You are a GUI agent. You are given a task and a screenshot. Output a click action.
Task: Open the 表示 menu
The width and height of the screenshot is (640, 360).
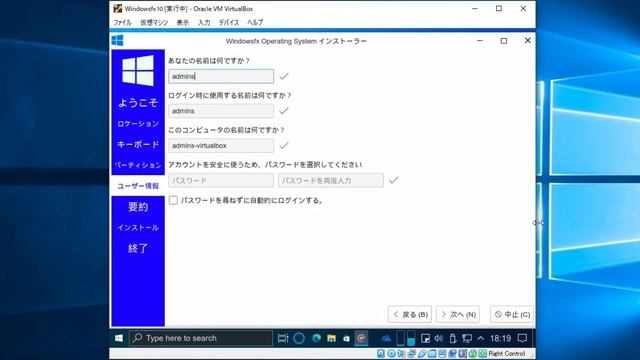pyautogui.click(x=183, y=22)
